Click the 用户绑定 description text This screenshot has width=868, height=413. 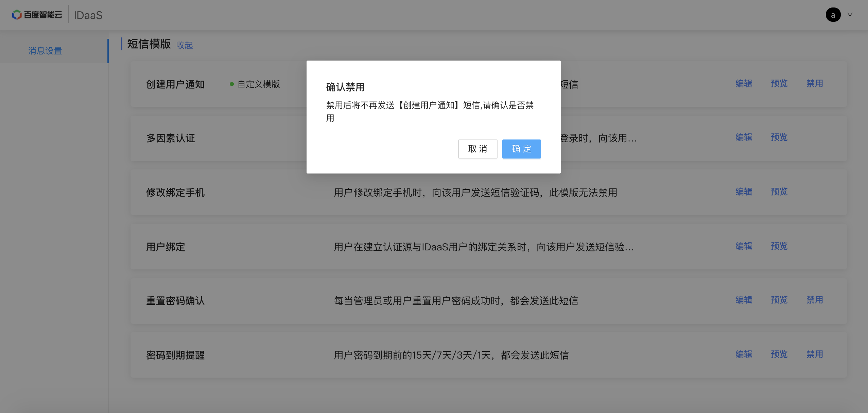pos(484,247)
